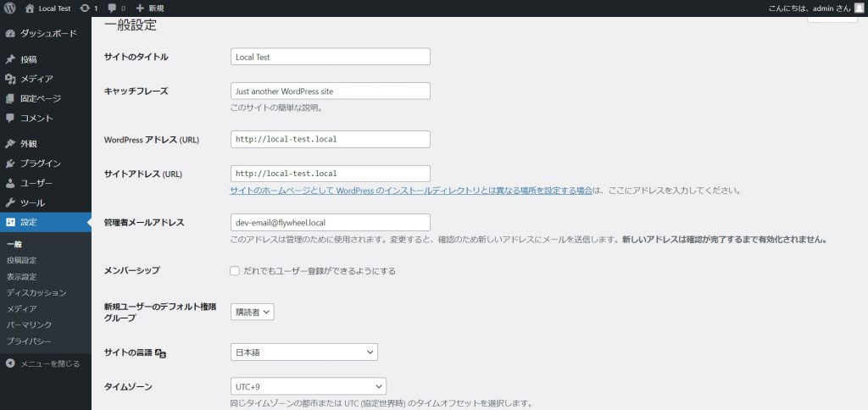Viewport: 868px width, 410px height.
Task: Click メニューを閉じる text button
Action: coord(50,363)
